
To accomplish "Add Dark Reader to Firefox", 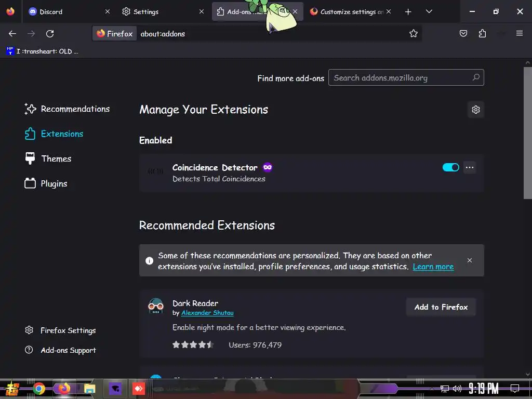I will pos(441,307).
